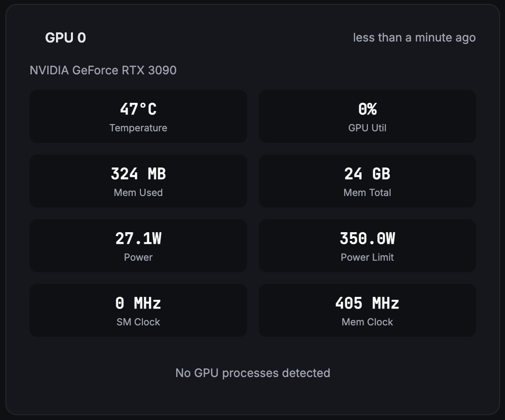505x420 pixels.
Task: Click the Power label under 27.1W
Action: tap(138, 257)
